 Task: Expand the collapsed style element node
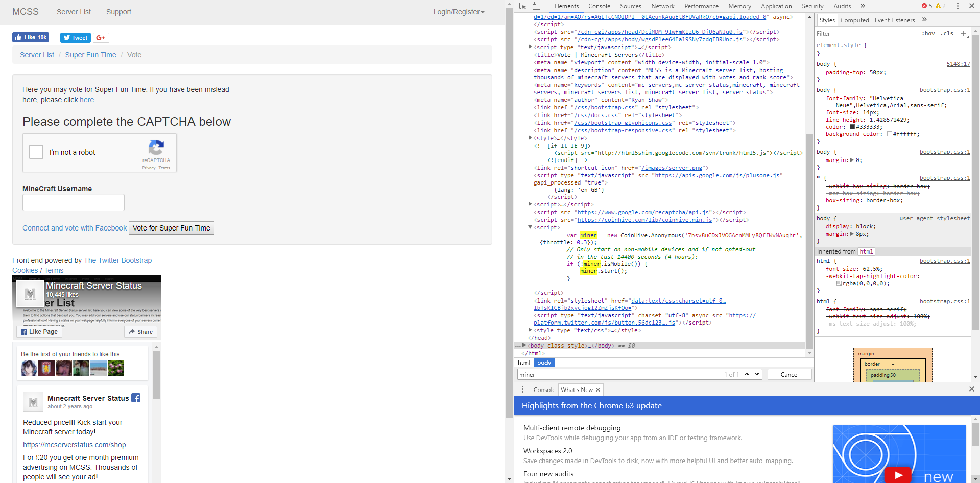[530, 138]
